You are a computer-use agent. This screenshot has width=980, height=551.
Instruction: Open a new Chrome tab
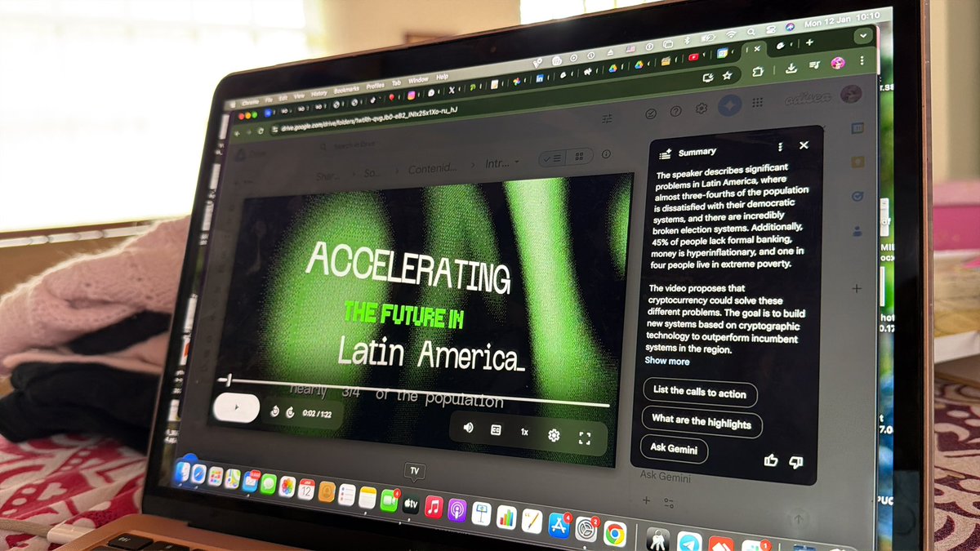pyautogui.click(x=809, y=42)
